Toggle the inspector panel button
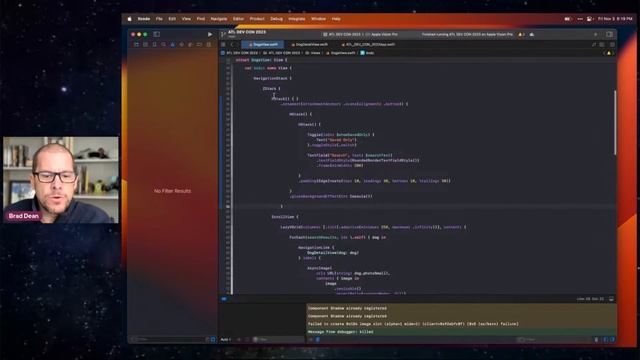 click(x=609, y=34)
